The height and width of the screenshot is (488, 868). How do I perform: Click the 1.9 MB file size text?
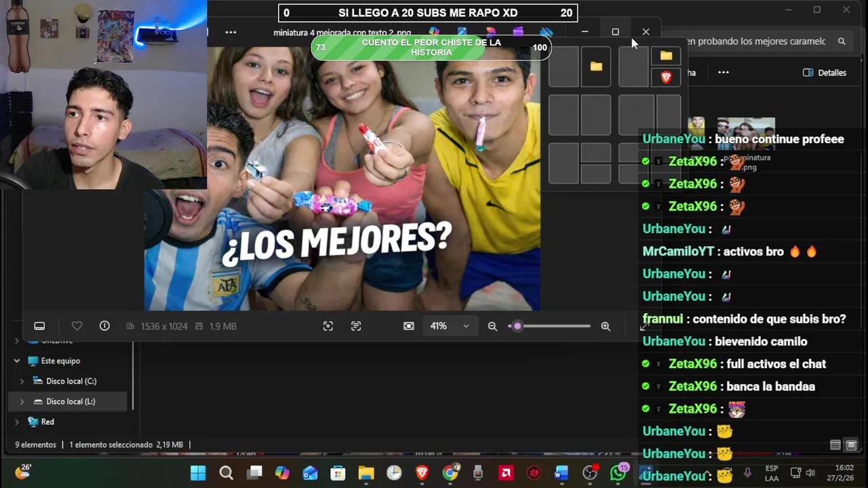pyautogui.click(x=222, y=326)
